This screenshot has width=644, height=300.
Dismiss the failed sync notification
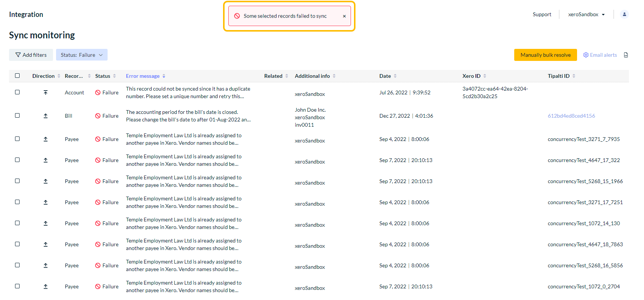coord(344,16)
